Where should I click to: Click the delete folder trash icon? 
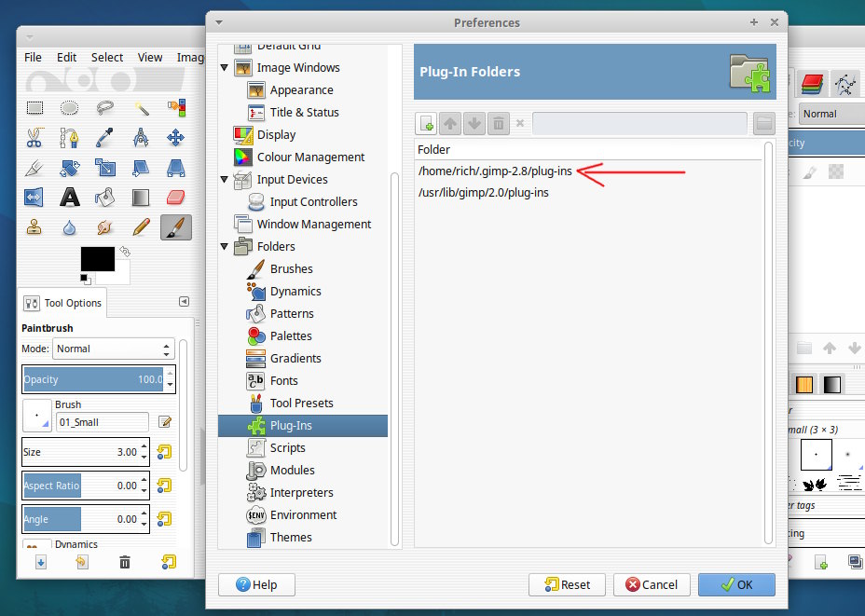coord(498,124)
